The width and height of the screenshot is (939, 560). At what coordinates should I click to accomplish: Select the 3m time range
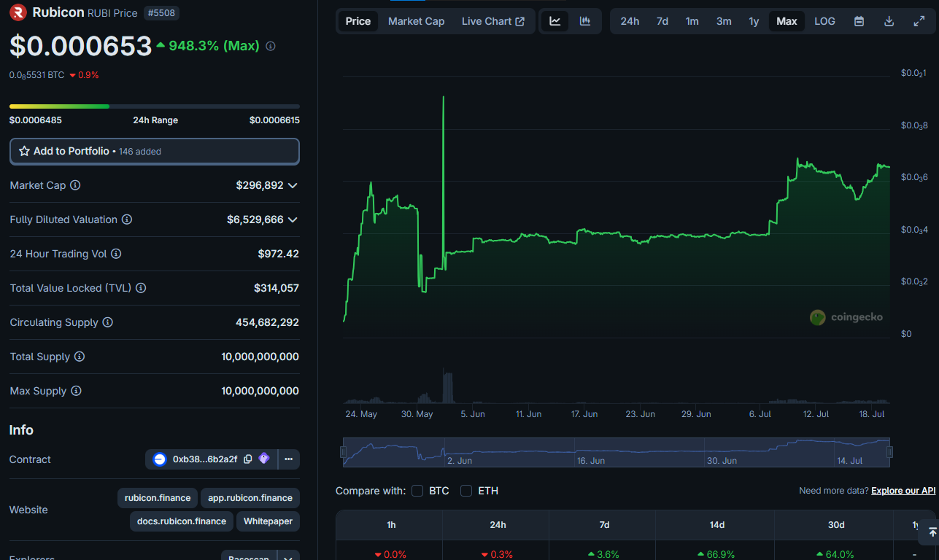[x=724, y=21]
